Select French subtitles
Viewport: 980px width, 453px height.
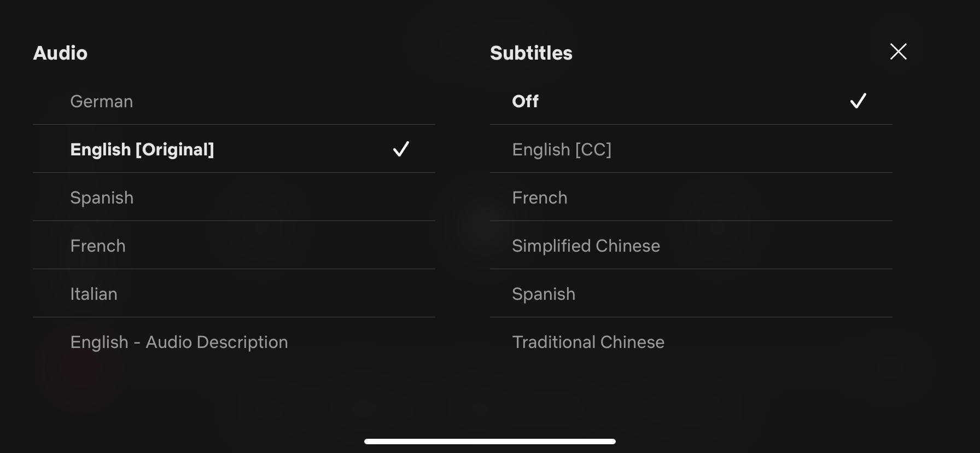[x=540, y=198]
